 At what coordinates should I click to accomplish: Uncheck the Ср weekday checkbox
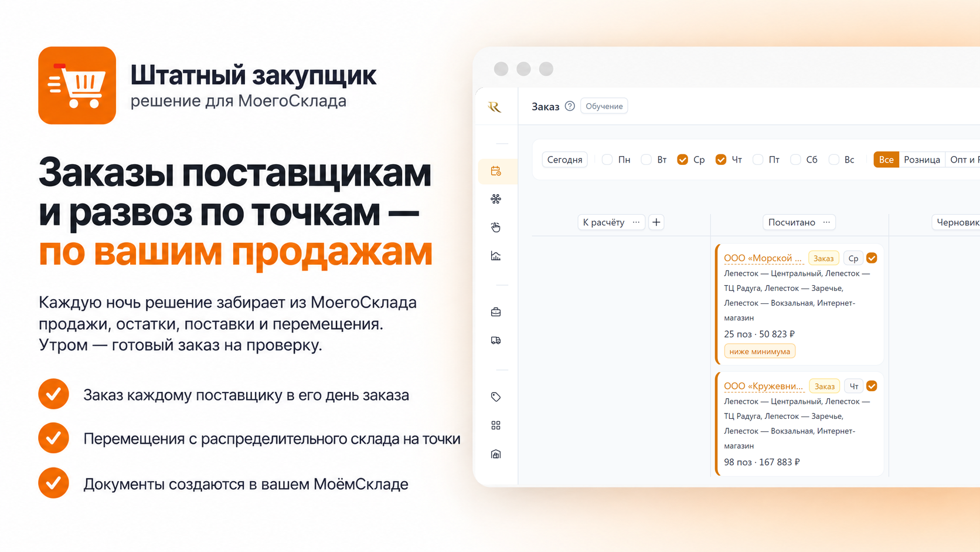coord(682,160)
